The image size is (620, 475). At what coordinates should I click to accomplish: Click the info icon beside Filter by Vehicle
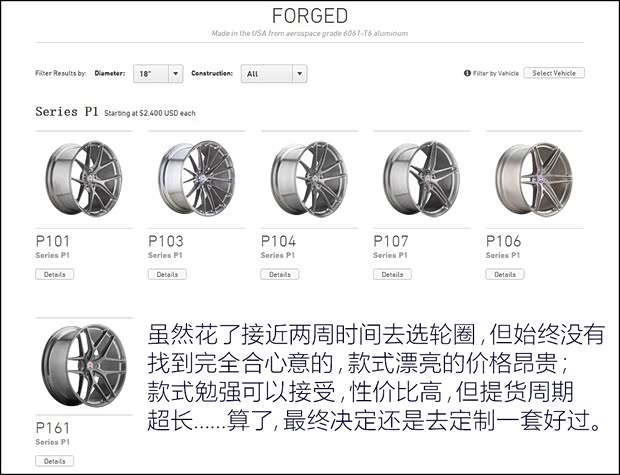point(467,73)
